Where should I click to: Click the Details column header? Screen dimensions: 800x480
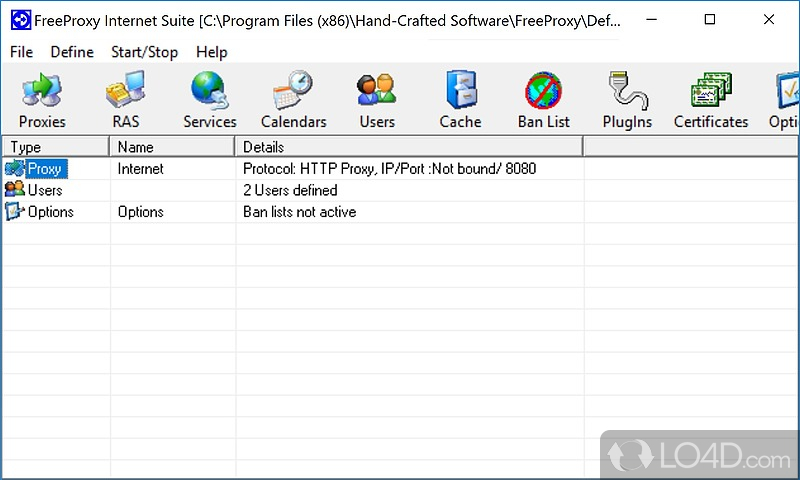(408, 147)
